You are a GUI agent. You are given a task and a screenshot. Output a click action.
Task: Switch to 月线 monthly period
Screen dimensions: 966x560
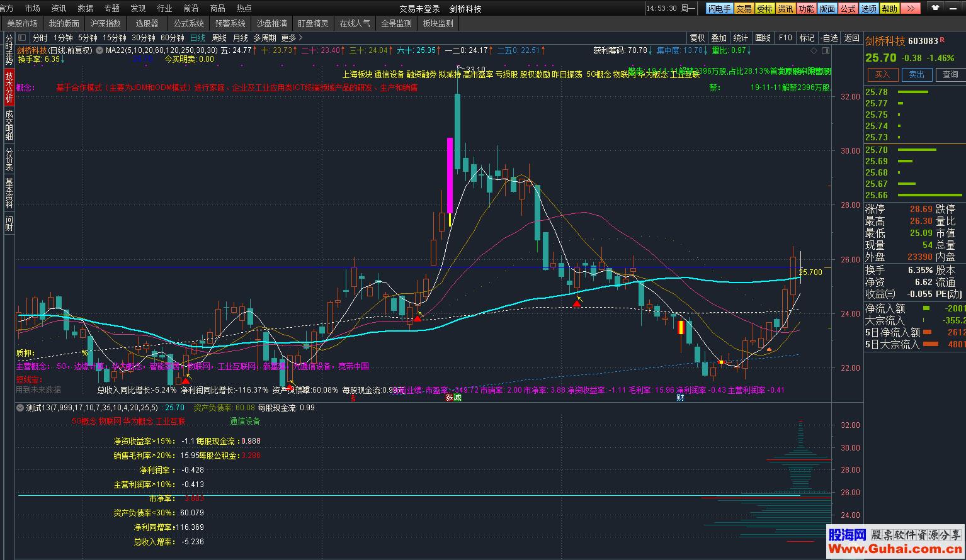pyautogui.click(x=240, y=38)
